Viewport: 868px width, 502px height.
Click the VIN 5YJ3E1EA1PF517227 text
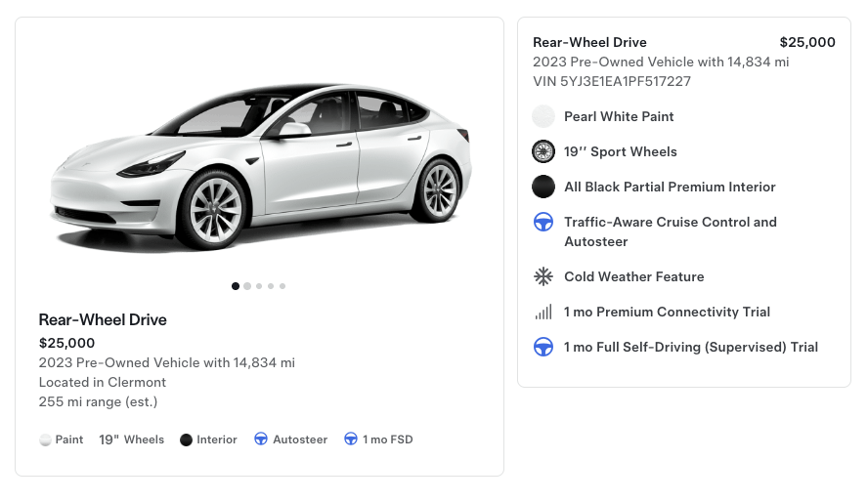[x=612, y=81]
